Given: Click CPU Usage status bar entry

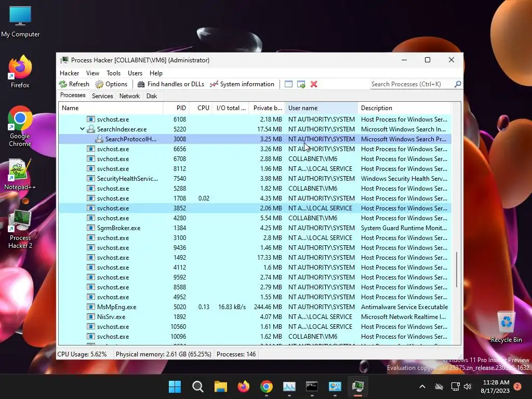Looking at the screenshot, I should [x=82, y=354].
